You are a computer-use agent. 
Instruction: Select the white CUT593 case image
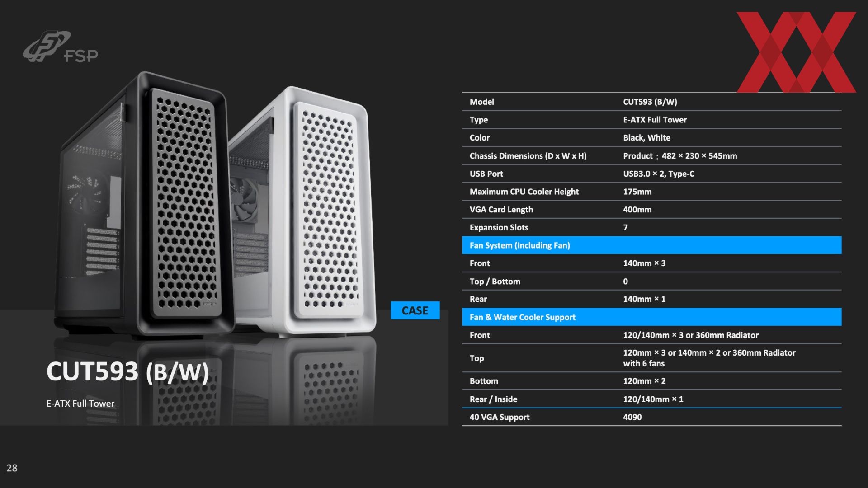pyautogui.click(x=303, y=211)
